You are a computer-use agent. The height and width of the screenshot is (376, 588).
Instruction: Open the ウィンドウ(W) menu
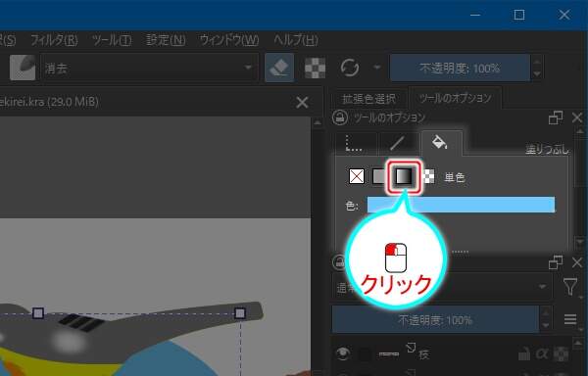tap(229, 40)
